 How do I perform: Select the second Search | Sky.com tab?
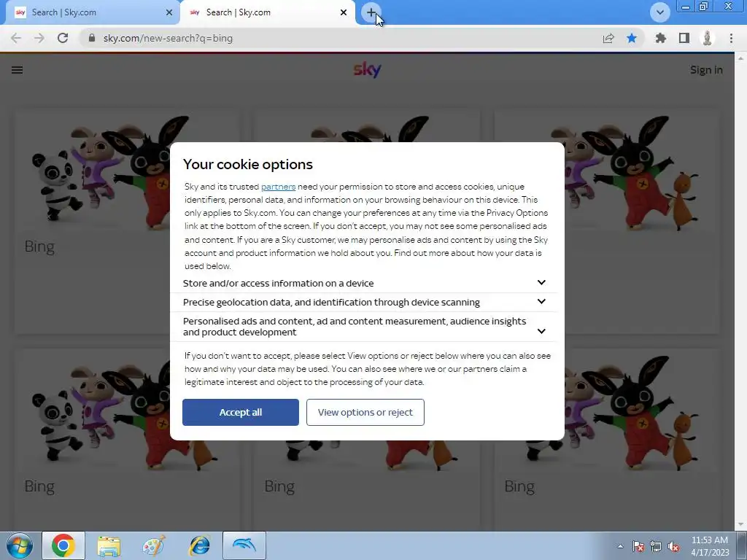coord(267,13)
